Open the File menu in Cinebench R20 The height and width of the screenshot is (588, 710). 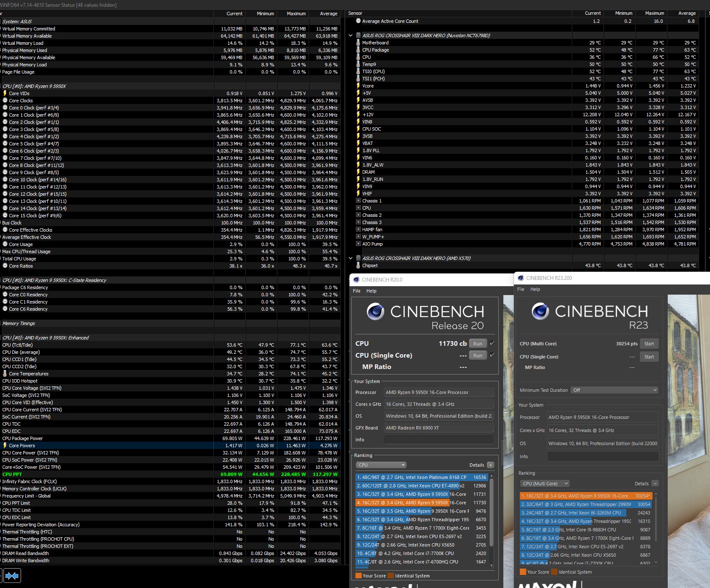[357, 291]
